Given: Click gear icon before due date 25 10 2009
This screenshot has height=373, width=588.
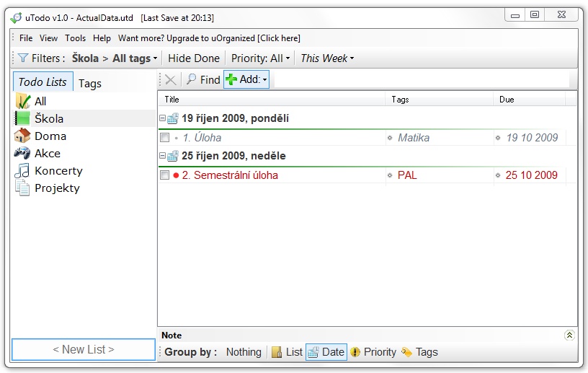Looking at the screenshot, I should [498, 175].
